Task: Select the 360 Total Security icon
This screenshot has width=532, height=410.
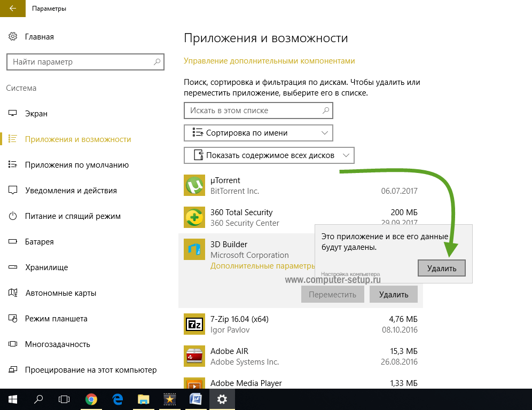Action: (x=194, y=217)
